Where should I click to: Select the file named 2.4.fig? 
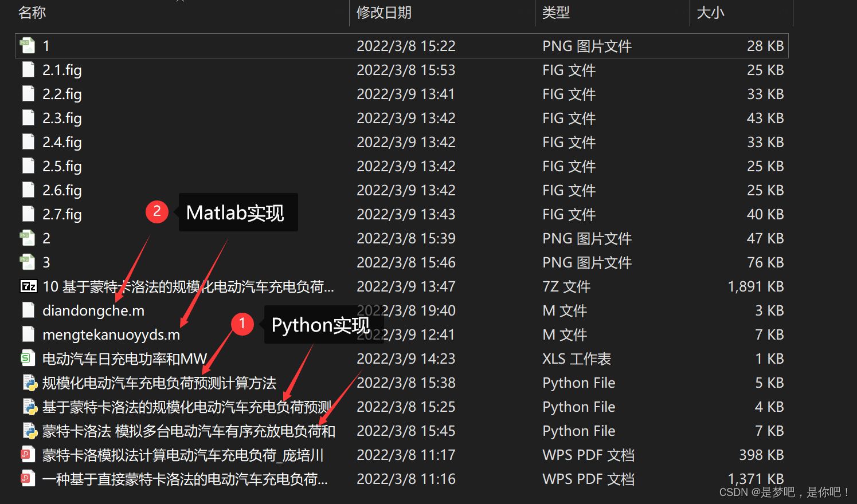(x=62, y=142)
